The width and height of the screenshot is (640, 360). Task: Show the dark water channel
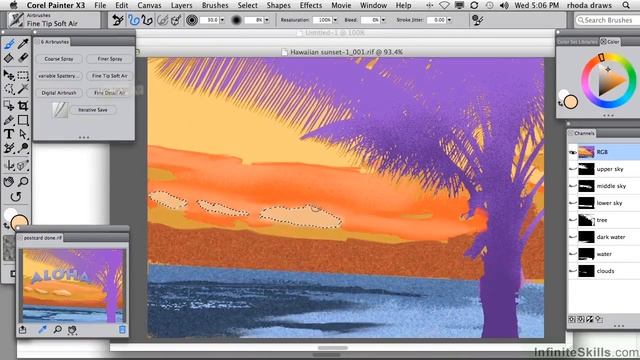click(x=573, y=237)
